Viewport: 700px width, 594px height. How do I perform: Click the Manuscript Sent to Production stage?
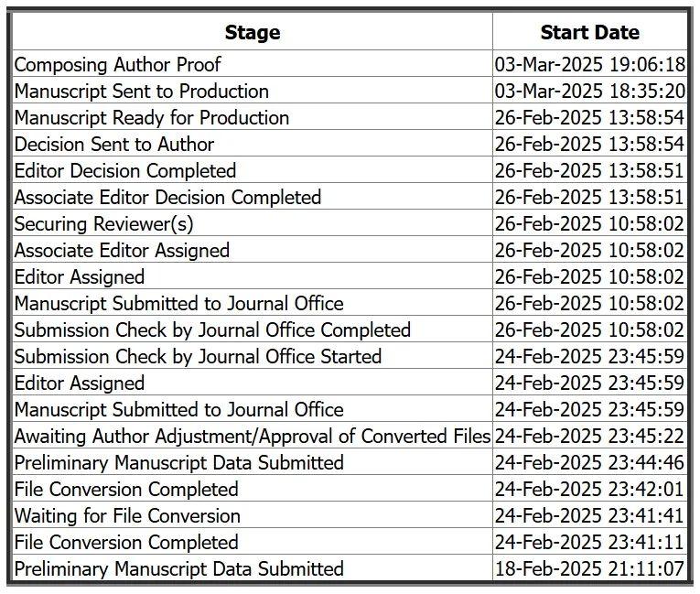pyautogui.click(x=142, y=91)
